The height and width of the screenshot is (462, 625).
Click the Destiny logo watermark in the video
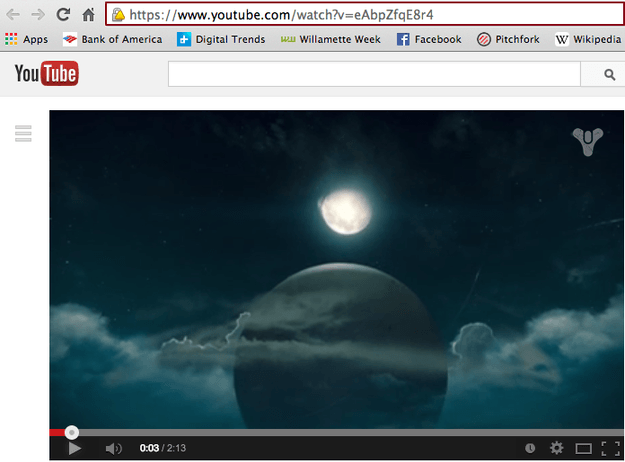(588, 142)
